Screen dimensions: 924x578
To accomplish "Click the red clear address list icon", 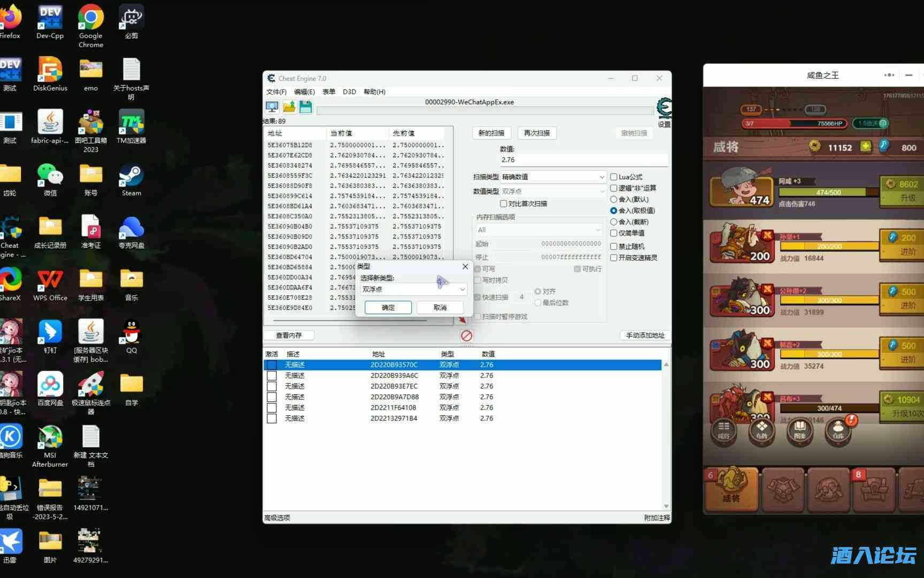I will tap(466, 336).
